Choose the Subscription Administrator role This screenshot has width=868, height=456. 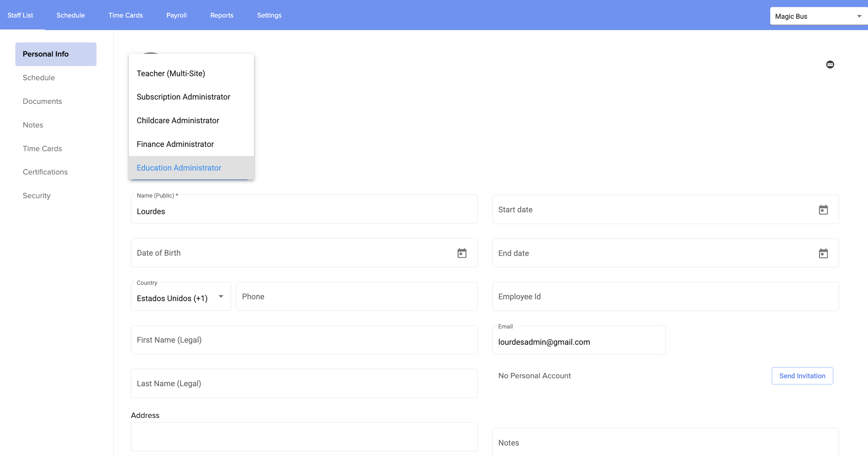coord(183,97)
